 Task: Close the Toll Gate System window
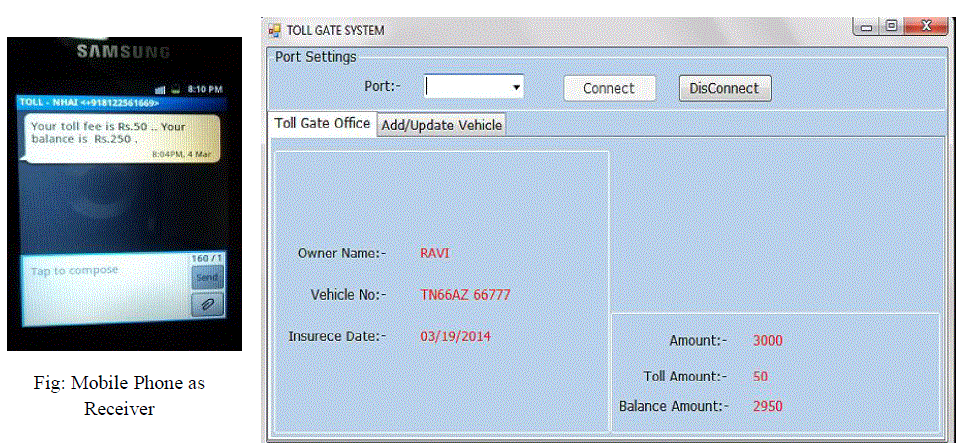pos(925,27)
